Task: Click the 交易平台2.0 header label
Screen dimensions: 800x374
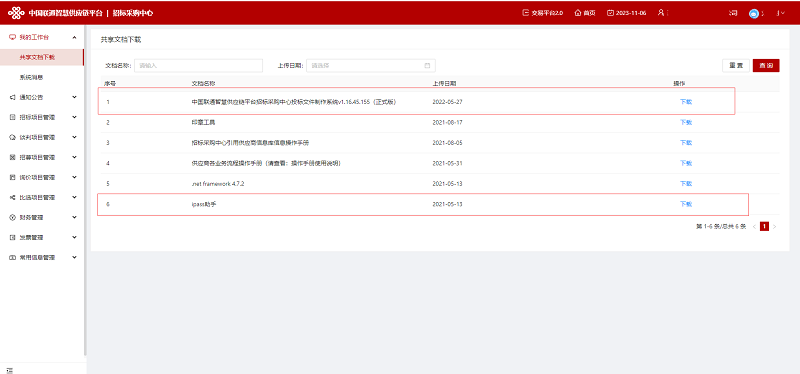Action: [547, 13]
